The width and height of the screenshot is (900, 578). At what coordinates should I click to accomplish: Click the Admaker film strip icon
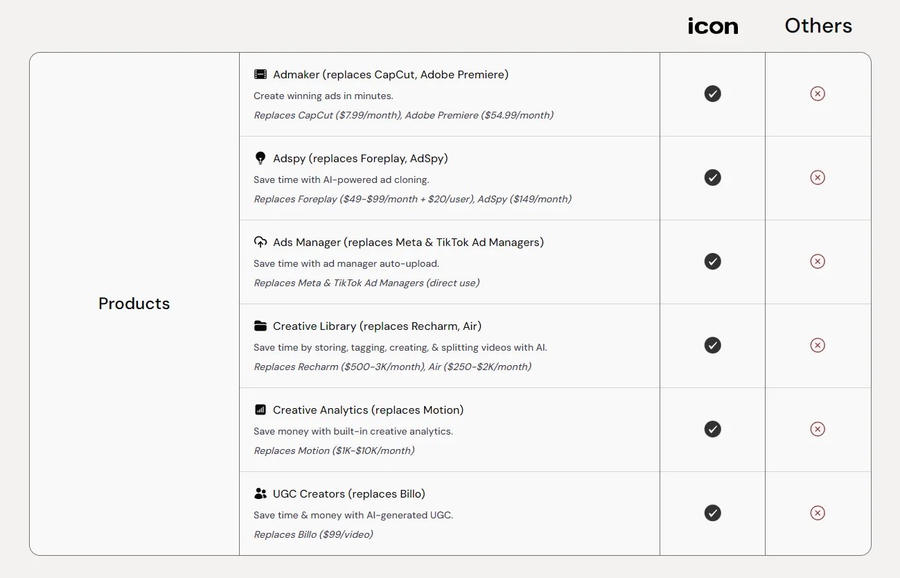pyautogui.click(x=260, y=75)
